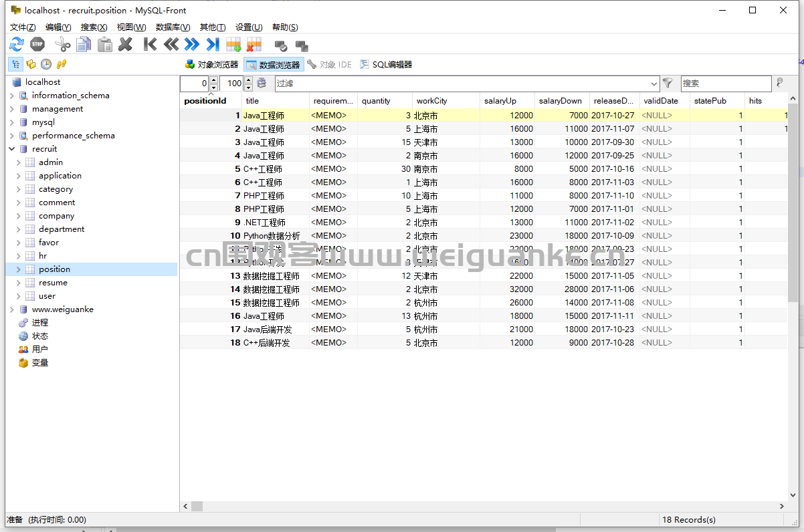This screenshot has height=532, width=804.
Task: Switch to 数据浏览器 data browser tab
Action: [x=274, y=65]
